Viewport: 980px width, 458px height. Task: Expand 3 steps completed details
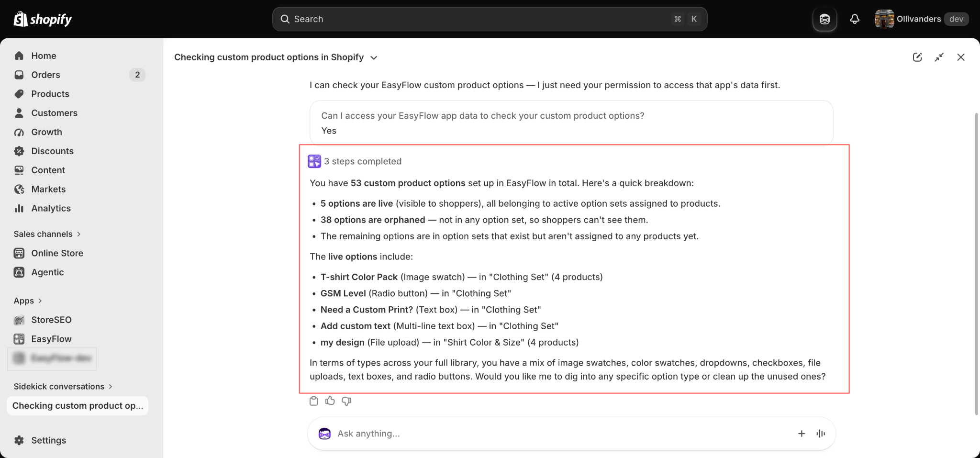tap(355, 161)
